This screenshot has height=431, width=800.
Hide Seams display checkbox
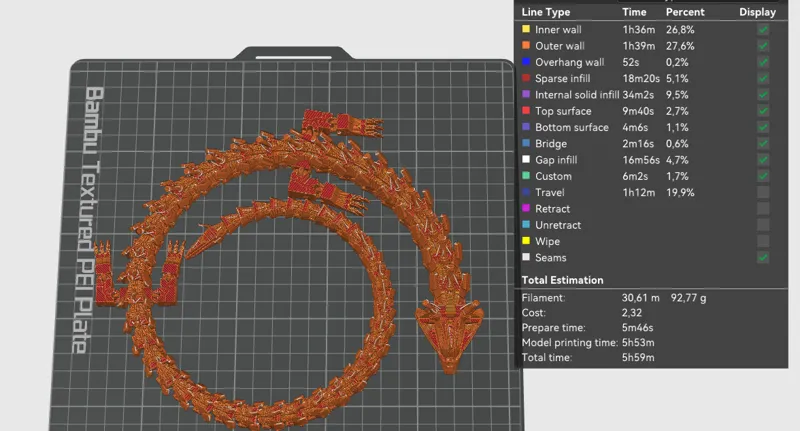[763, 258]
